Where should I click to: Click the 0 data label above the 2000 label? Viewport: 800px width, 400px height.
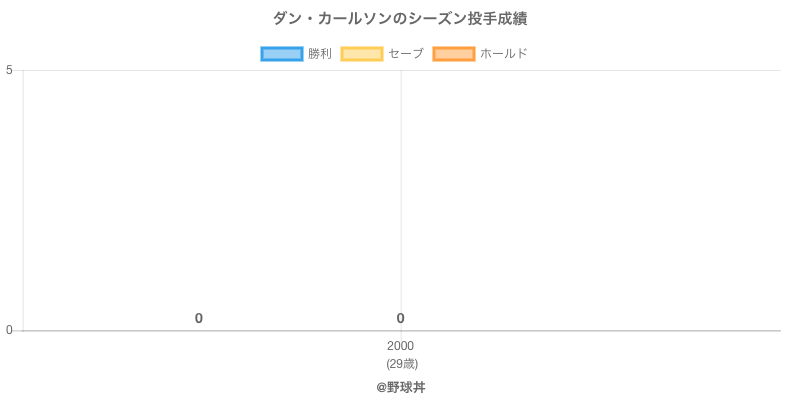point(400,319)
